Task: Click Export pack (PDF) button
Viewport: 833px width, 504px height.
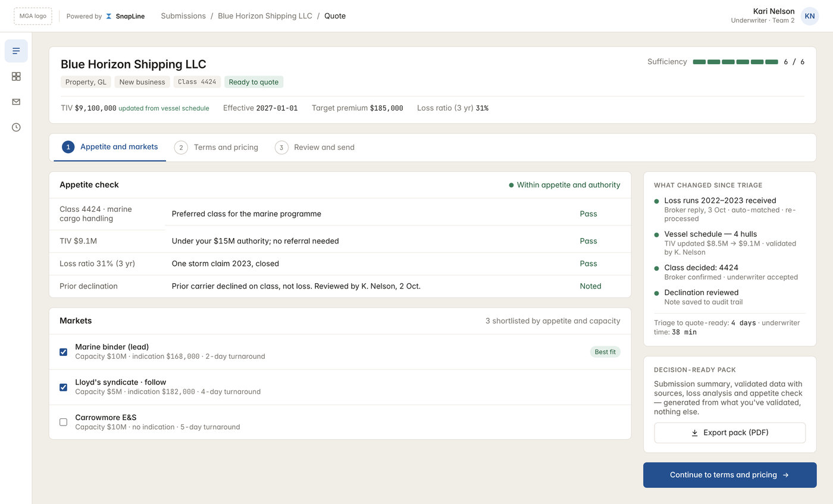Action: pyautogui.click(x=729, y=433)
